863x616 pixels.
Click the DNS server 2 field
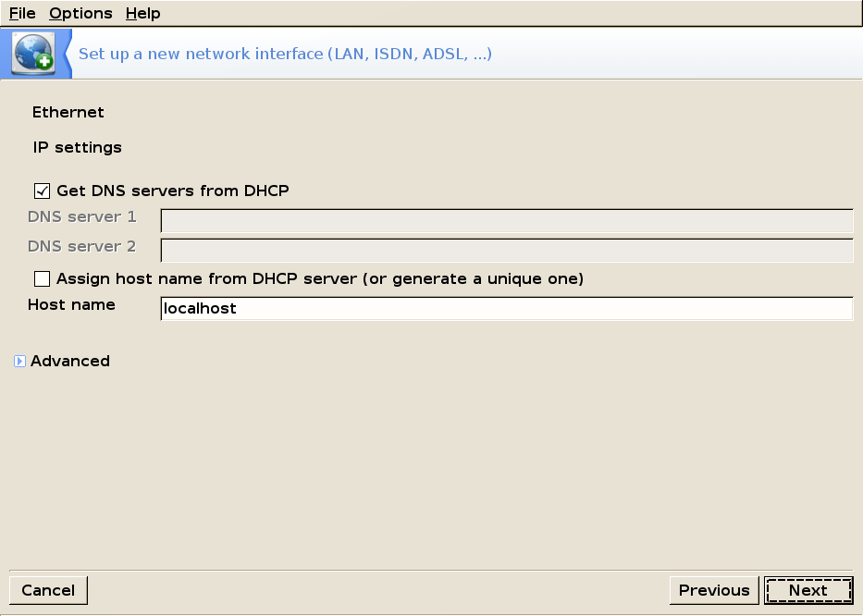click(507, 251)
